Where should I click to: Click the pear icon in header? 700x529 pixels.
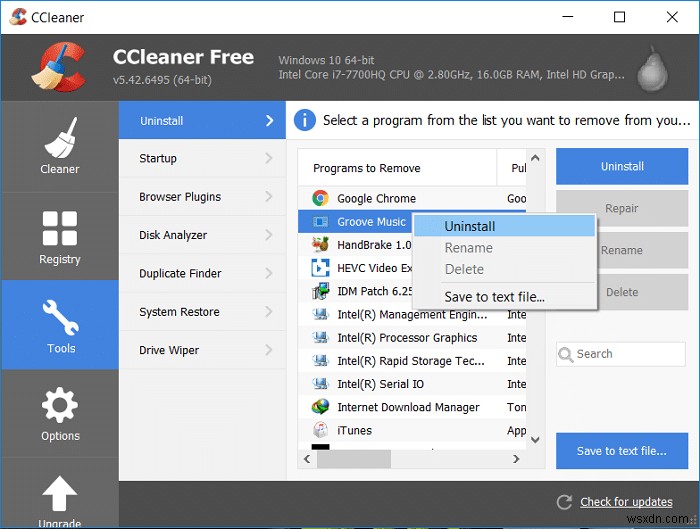[652, 68]
